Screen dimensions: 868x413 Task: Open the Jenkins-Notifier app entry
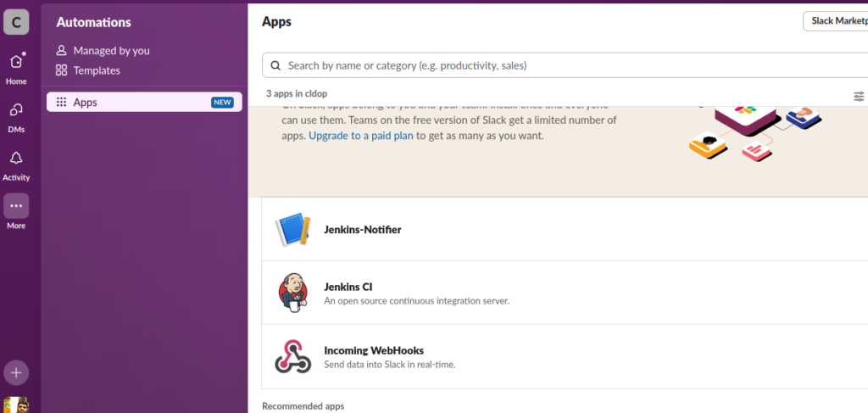click(565, 229)
